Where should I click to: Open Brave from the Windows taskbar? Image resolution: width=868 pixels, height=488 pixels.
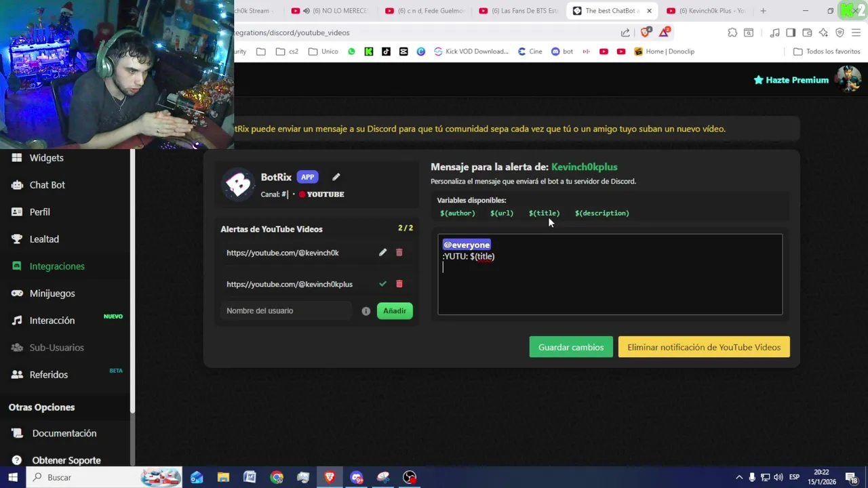pyautogui.click(x=330, y=477)
